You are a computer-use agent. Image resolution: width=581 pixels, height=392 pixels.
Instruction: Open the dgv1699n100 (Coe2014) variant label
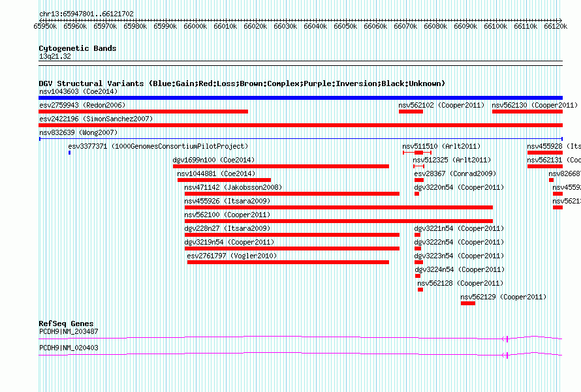click(x=214, y=160)
